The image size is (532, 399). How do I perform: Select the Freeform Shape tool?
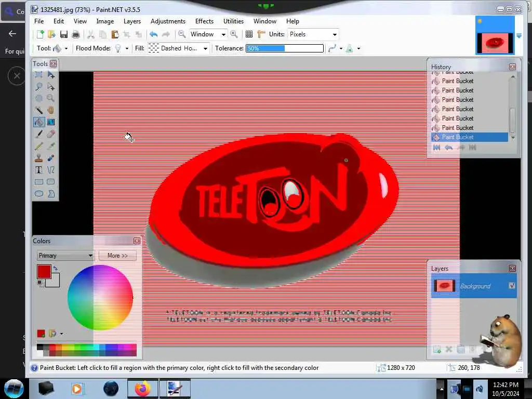pos(51,194)
